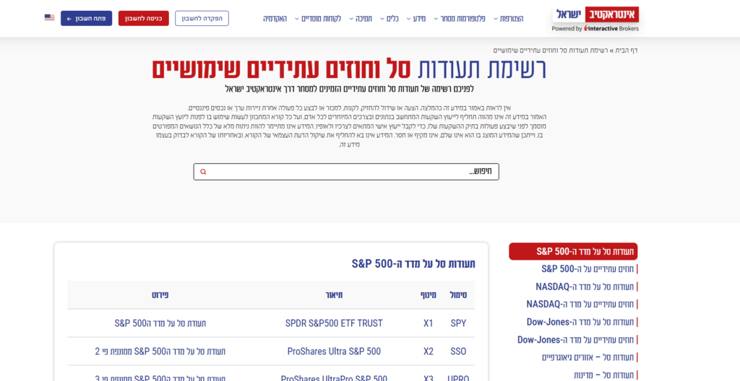Expand the תמיכה menu chevron

point(352,19)
